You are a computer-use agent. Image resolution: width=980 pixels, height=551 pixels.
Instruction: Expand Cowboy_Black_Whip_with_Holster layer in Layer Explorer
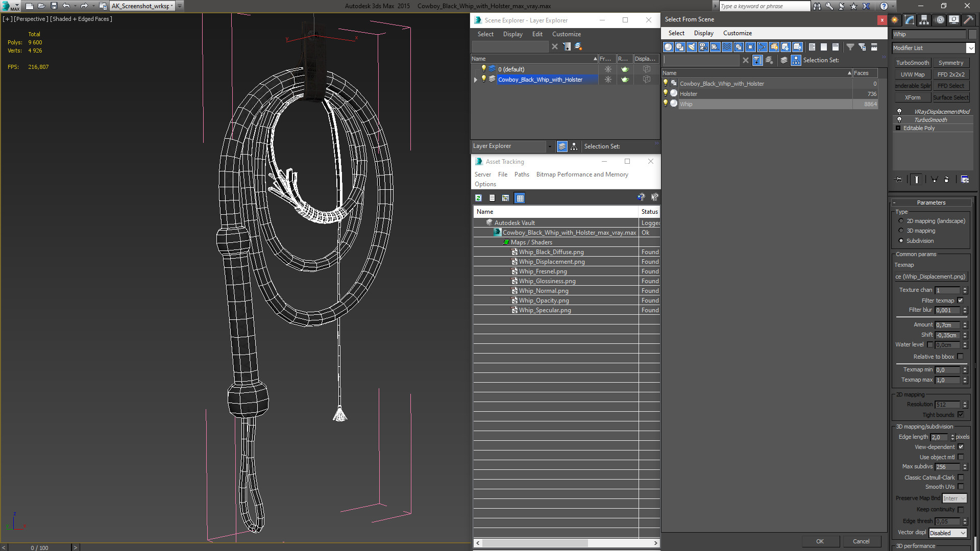[x=476, y=80]
